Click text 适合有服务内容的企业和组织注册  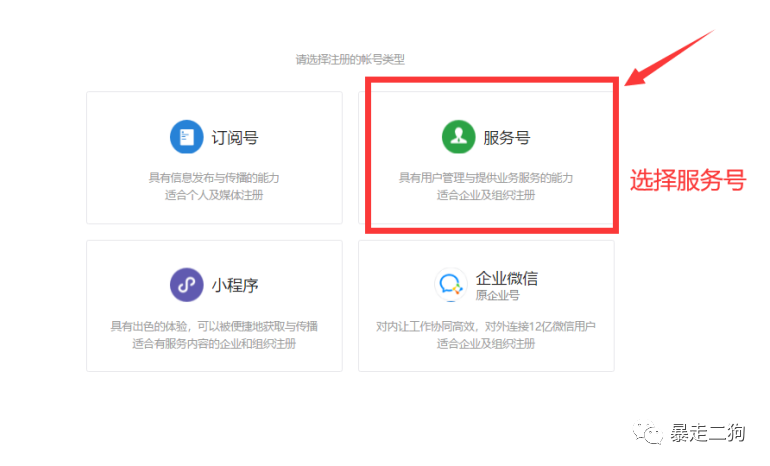tap(214, 344)
